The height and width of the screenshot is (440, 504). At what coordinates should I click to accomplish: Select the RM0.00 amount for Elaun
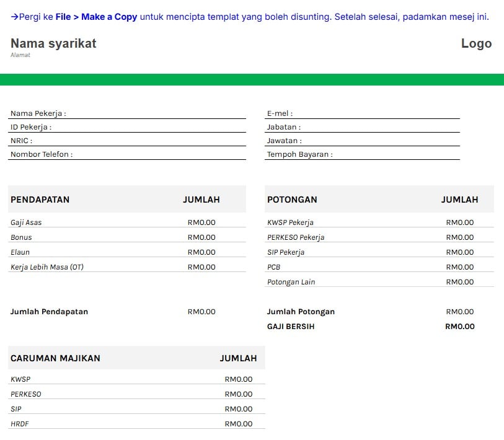pyautogui.click(x=201, y=252)
